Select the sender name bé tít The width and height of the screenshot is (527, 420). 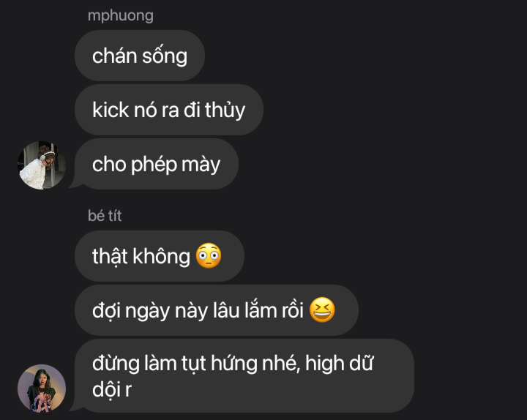click(x=105, y=216)
